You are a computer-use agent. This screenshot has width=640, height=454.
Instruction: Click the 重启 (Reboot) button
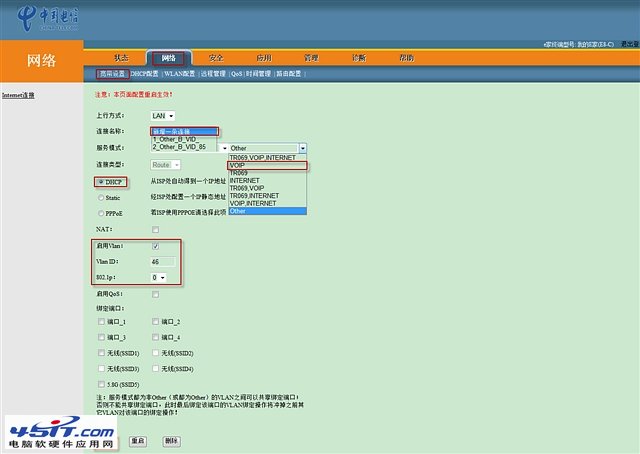138,441
